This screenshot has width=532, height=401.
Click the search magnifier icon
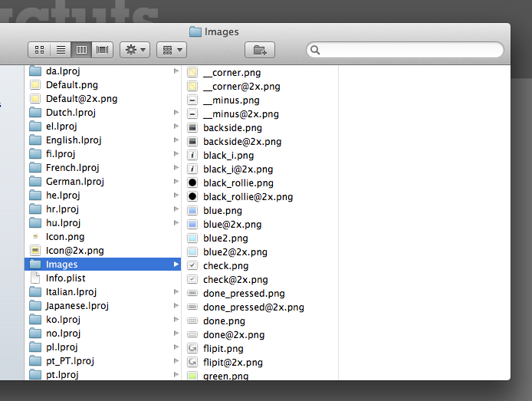[x=315, y=50]
